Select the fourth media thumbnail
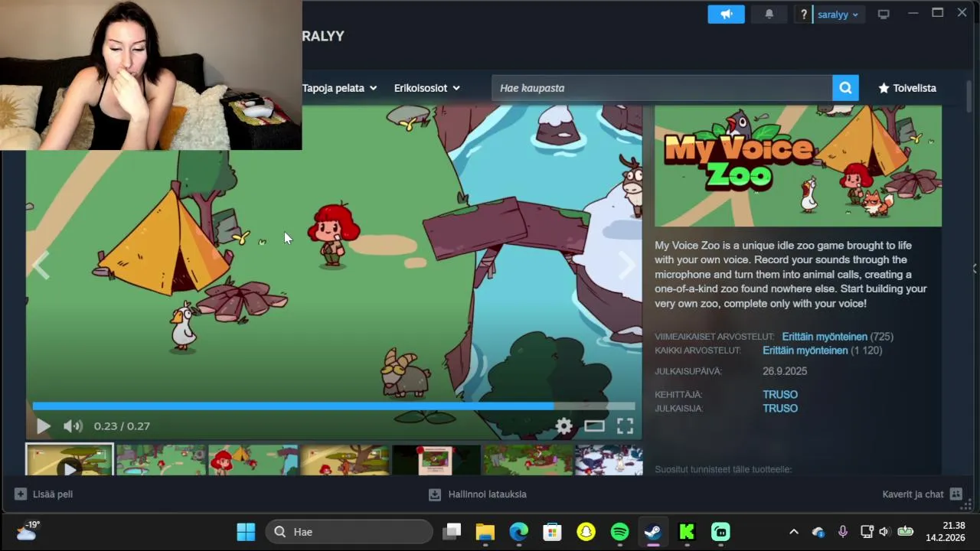Viewport: 980px width, 551px height. coord(345,460)
